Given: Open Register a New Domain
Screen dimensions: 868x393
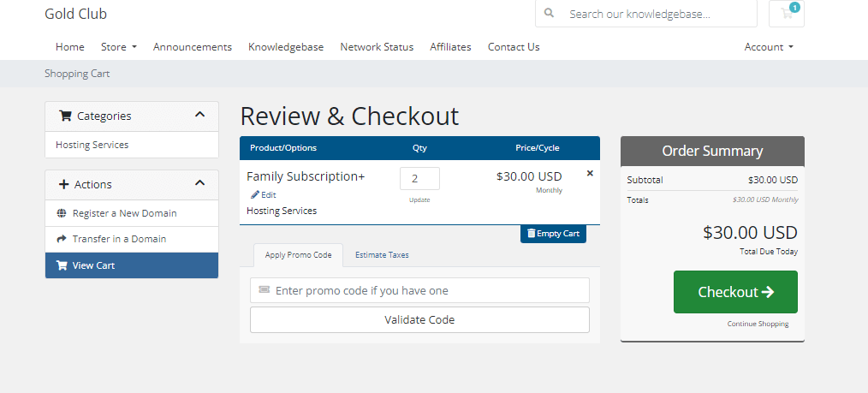Looking at the screenshot, I should [x=124, y=213].
